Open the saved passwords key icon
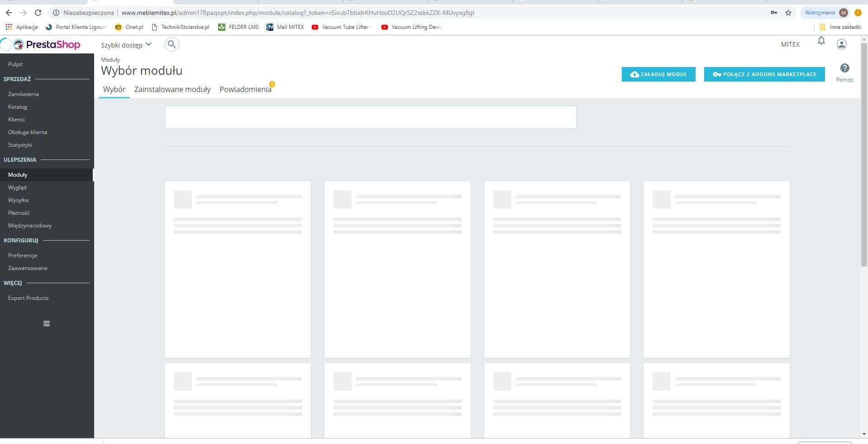This screenshot has height=444, width=868. tap(774, 13)
